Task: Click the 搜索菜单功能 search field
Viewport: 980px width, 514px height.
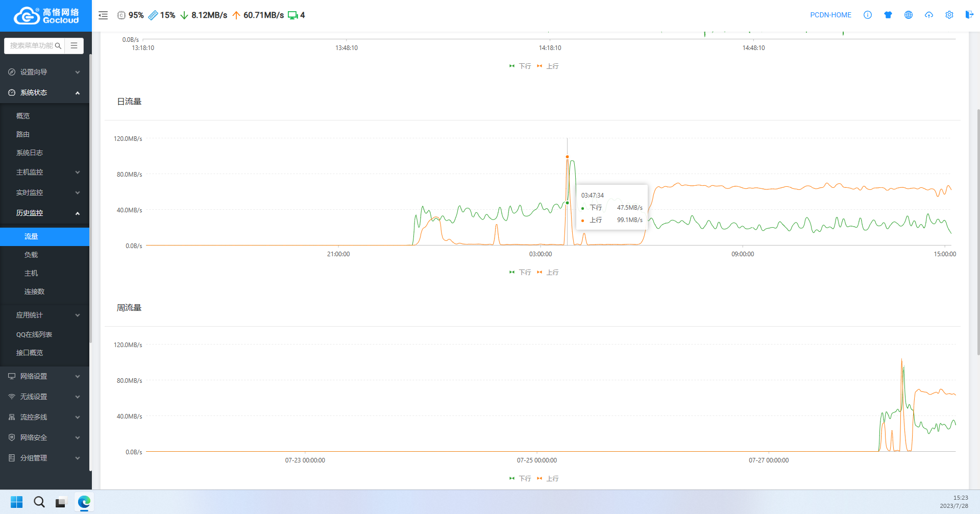Action: pyautogui.click(x=32, y=45)
